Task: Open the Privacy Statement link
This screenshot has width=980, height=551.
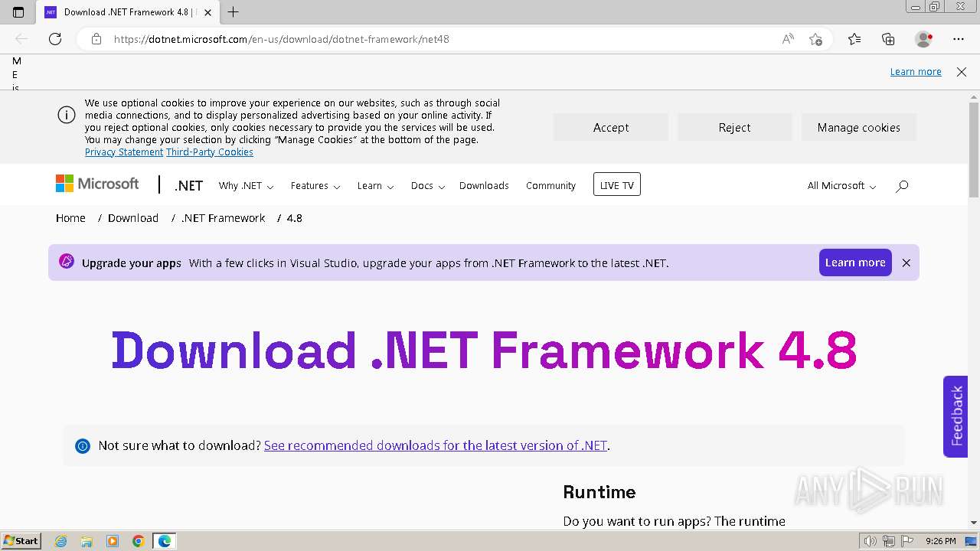Action: (x=124, y=152)
